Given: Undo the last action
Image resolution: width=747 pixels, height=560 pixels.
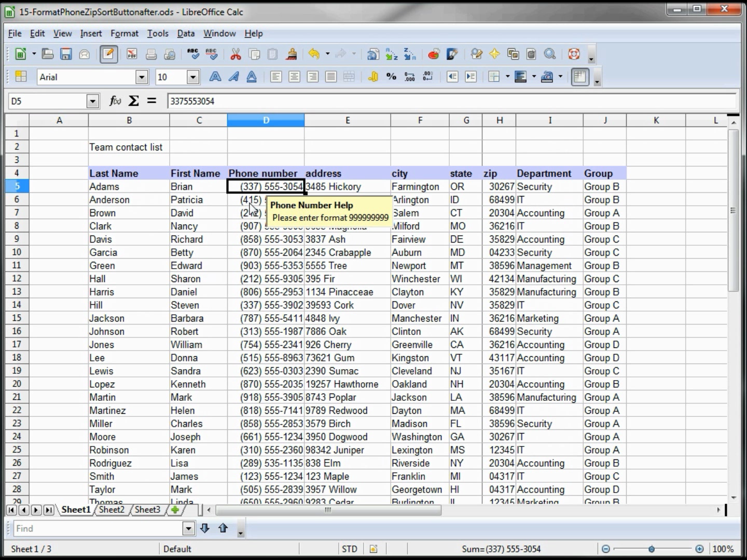Looking at the screenshot, I should pyautogui.click(x=314, y=54).
